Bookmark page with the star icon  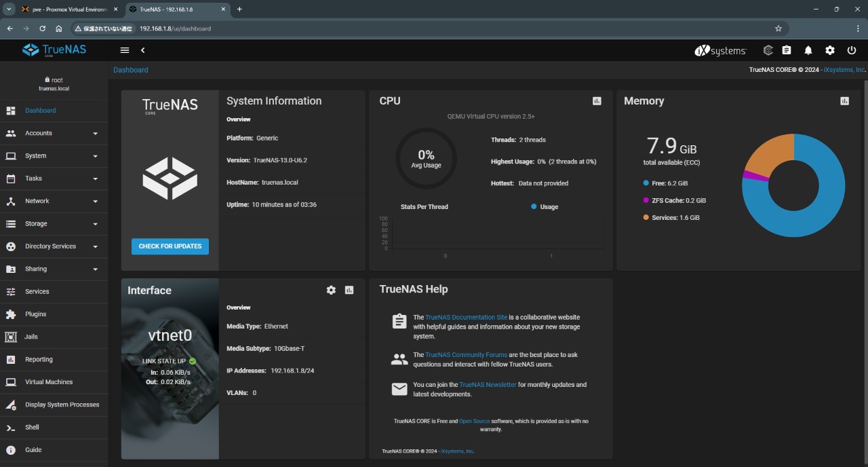[x=778, y=29]
